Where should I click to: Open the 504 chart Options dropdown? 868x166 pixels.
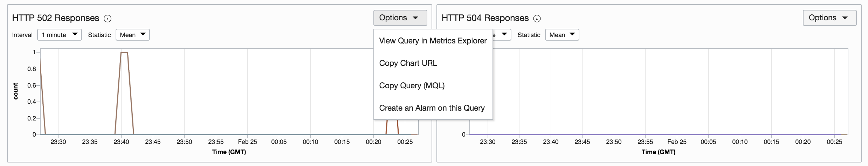(829, 18)
